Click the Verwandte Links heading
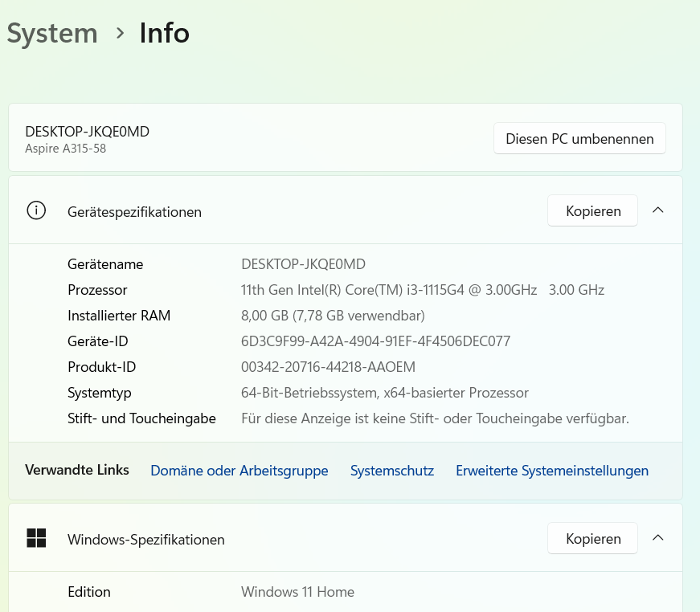Screen dimensions: 700x612 point(77,470)
